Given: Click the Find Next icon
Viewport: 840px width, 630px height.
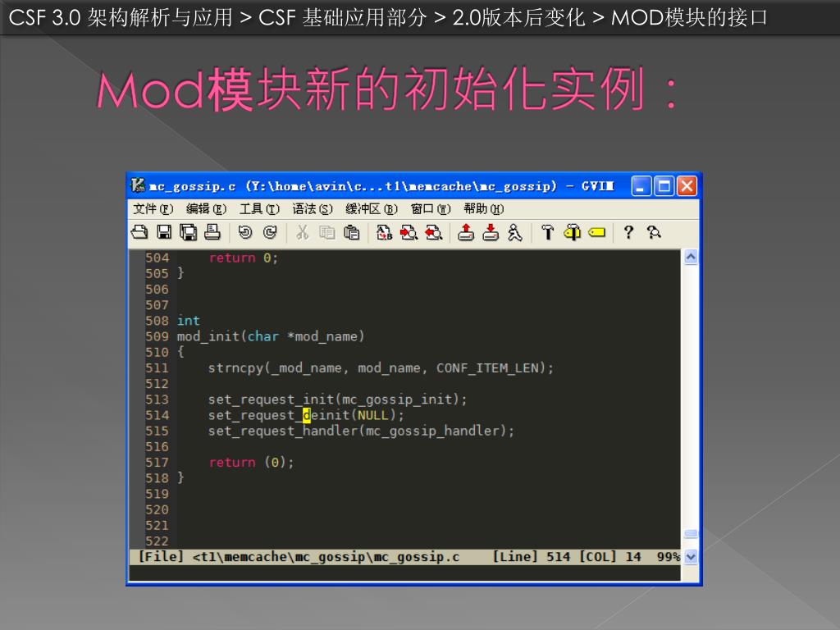Looking at the screenshot, I should (x=409, y=232).
